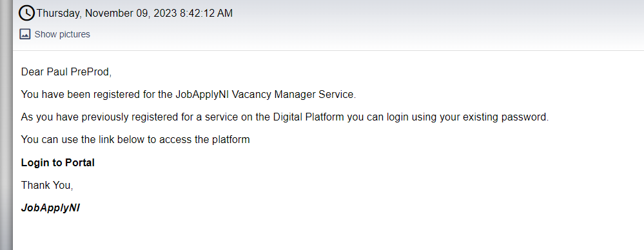This screenshot has height=250, width=644.
Task: Click the greeting Dear Paul PreProd
Action: tap(66, 72)
